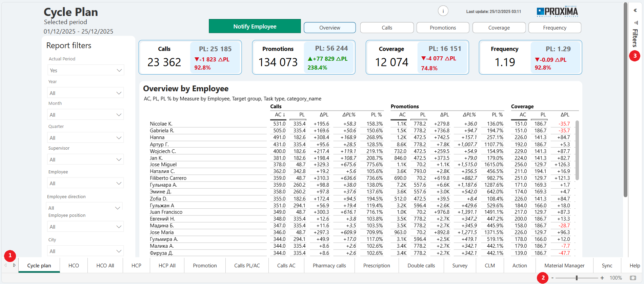Click the zoom out minus icon

[x=552, y=278]
